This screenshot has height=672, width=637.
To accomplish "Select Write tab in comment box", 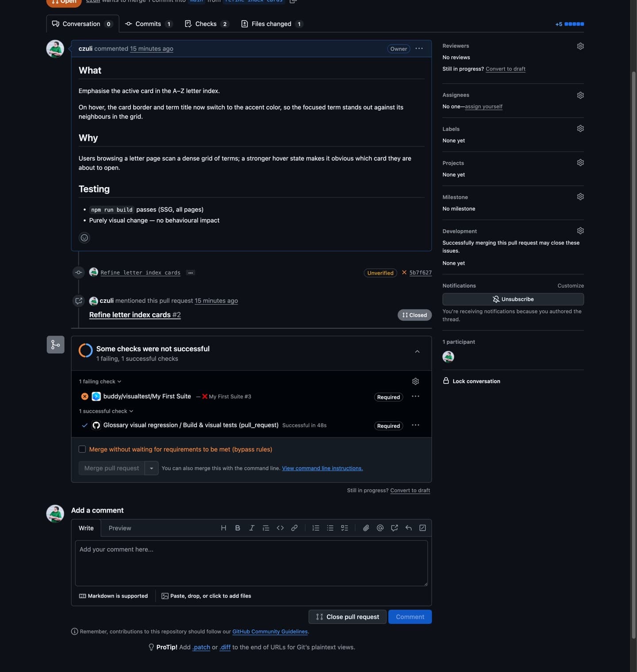I will (86, 528).
